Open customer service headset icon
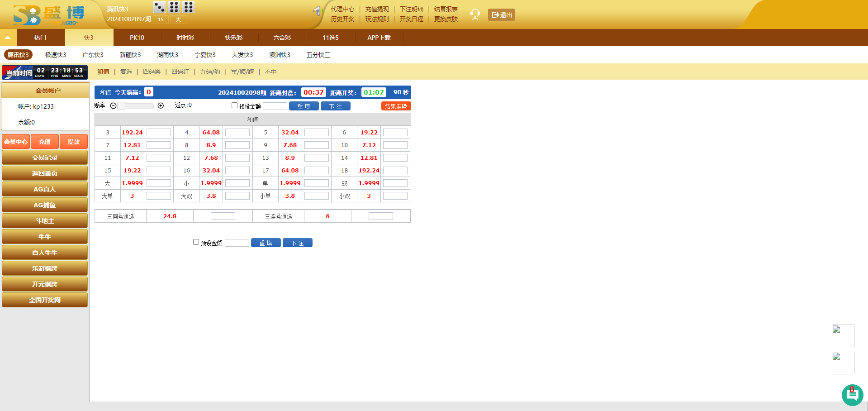This screenshot has height=411, width=868. point(475,14)
